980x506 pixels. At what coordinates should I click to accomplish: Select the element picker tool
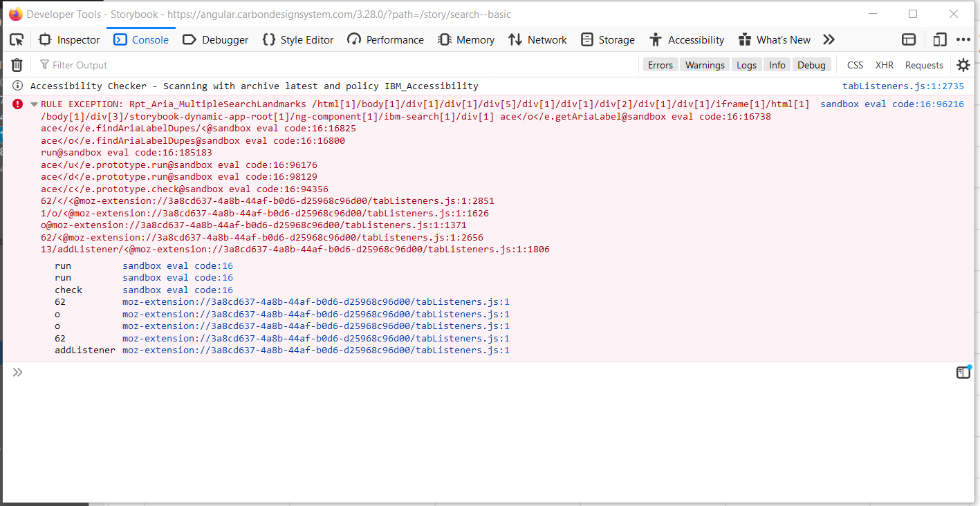click(x=16, y=39)
